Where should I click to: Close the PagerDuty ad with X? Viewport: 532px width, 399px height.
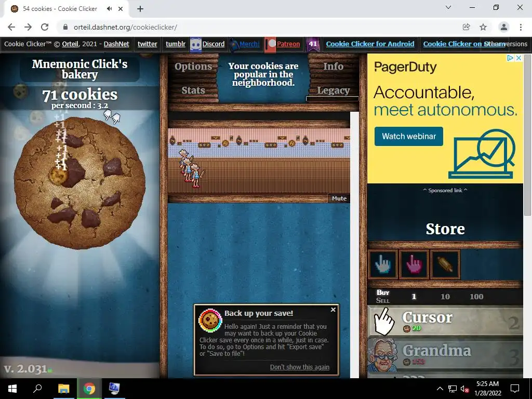(518, 58)
